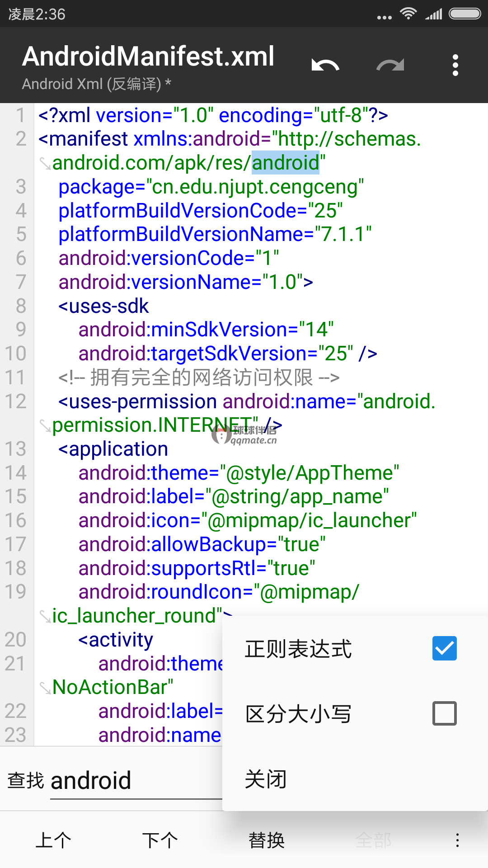Tap the line-wrap arrow before permission.INTERNET
The width and height of the screenshot is (488, 868).
click(x=45, y=426)
